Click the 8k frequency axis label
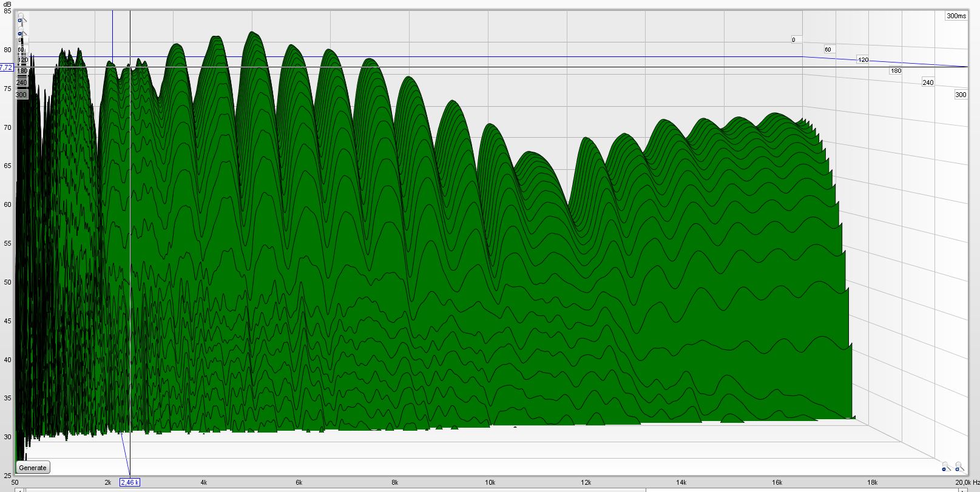The width and height of the screenshot is (980, 492). pyautogui.click(x=394, y=483)
